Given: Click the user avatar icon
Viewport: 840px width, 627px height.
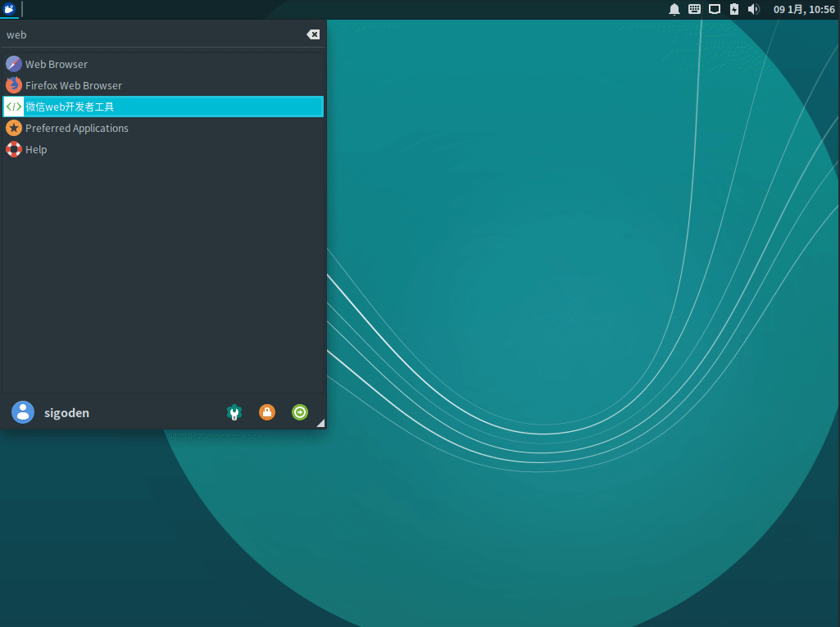Looking at the screenshot, I should [x=23, y=412].
